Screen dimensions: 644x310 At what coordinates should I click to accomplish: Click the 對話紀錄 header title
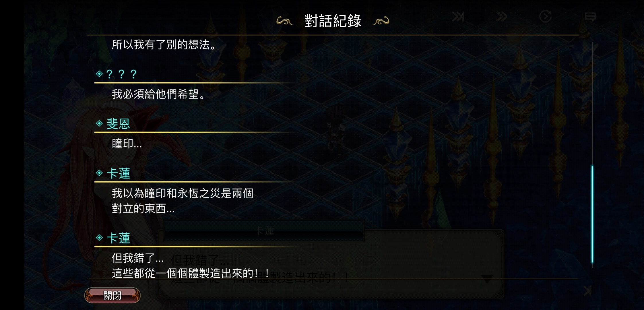click(333, 21)
